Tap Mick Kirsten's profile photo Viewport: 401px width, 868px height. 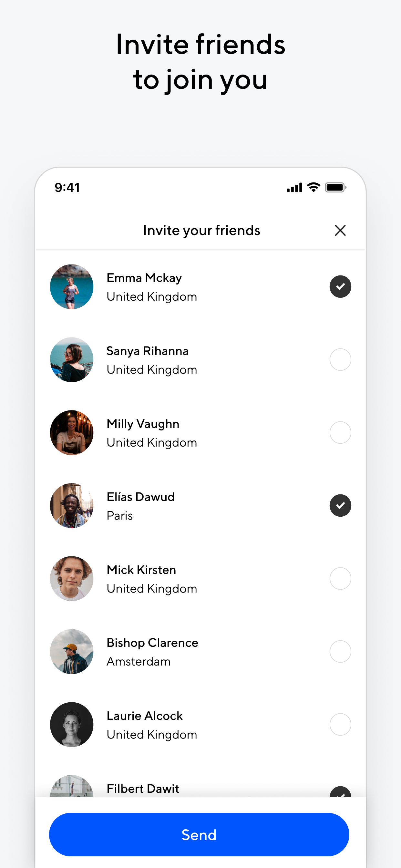[x=71, y=579]
